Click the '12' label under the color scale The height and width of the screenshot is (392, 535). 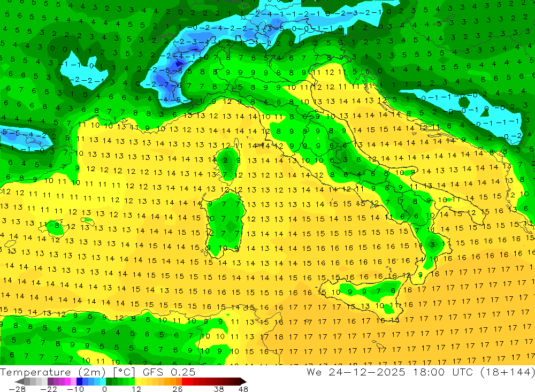pyautogui.click(x=136, y=389)
